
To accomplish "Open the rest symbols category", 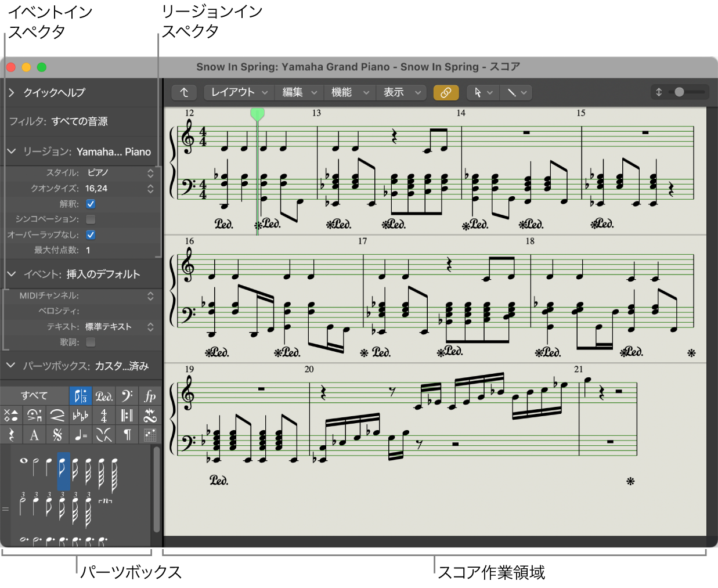I will [x=12, y=434].
